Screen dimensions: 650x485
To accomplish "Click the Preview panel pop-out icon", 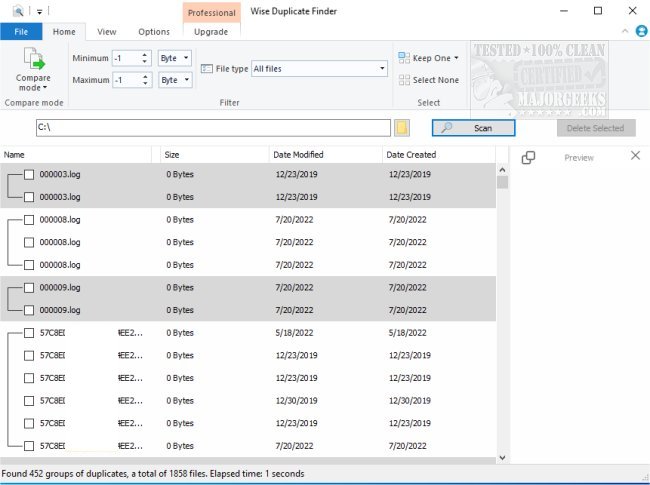I will click(x=529, y=158).
